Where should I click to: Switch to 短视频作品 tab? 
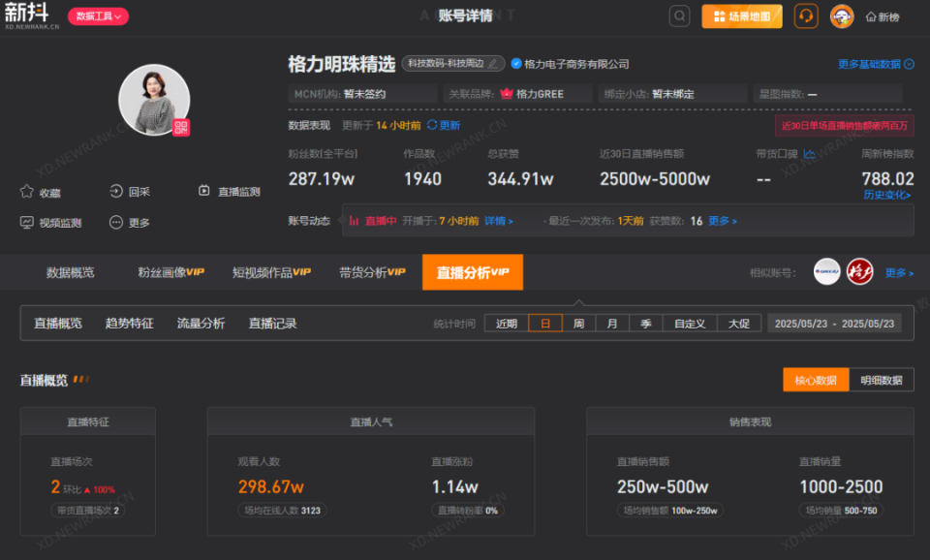[271, 272]
